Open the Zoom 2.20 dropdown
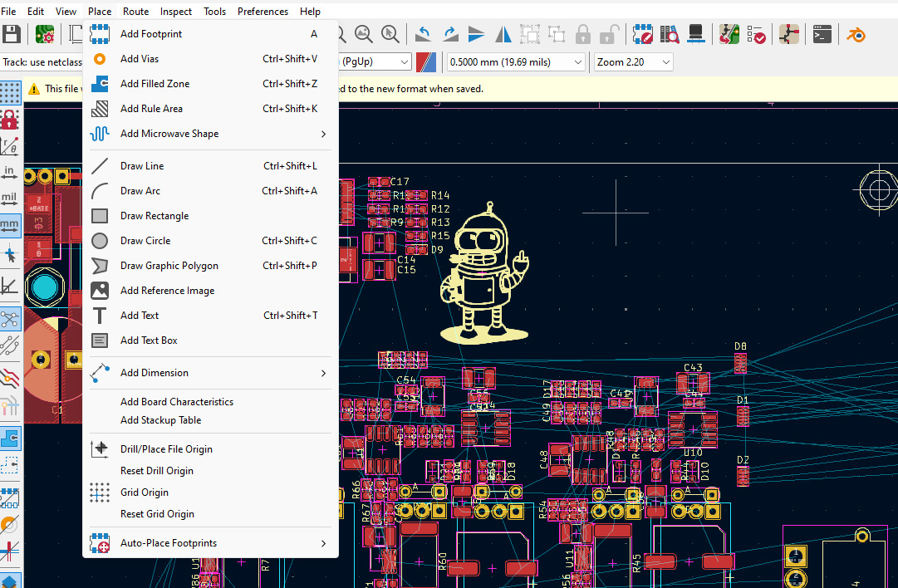The width and height of the screenshot is (898, 588). pos(633,61)
